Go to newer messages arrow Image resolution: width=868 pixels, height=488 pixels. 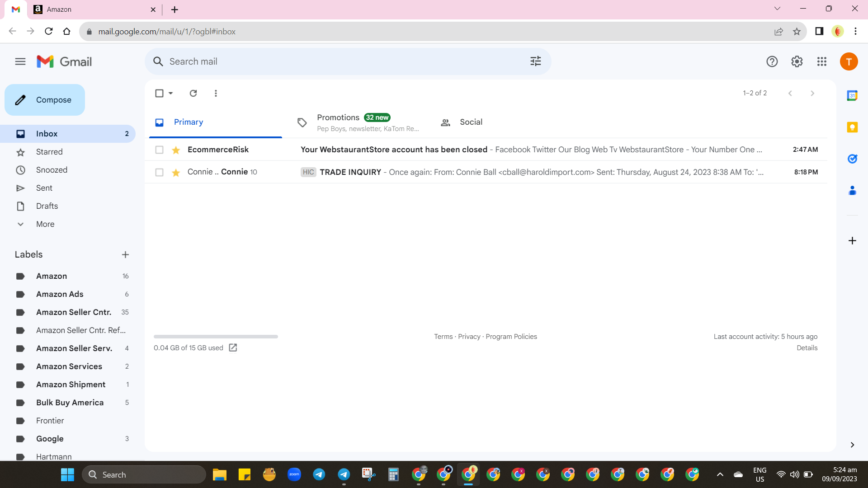tap(790, 93)
